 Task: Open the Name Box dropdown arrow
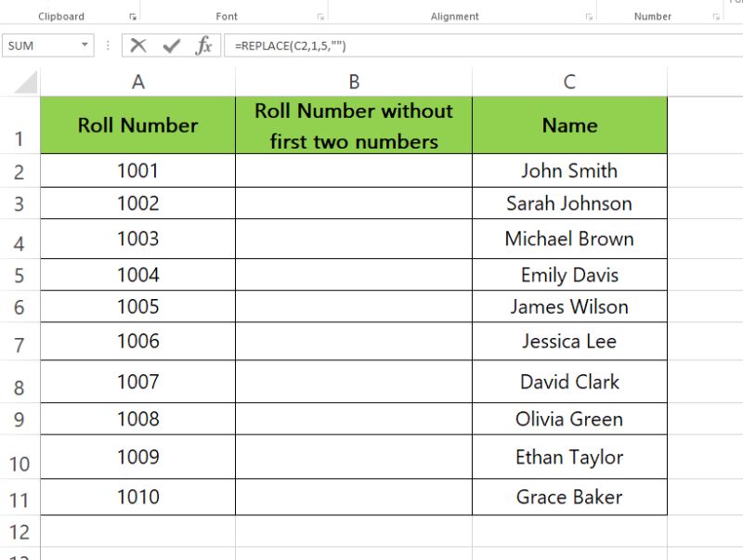[x=85, y=45]
